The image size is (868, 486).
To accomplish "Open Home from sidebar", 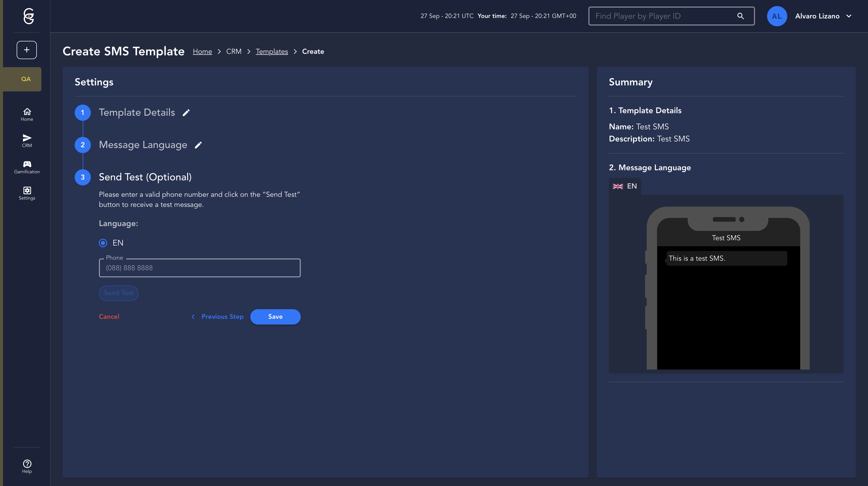I will click(27, 114).
